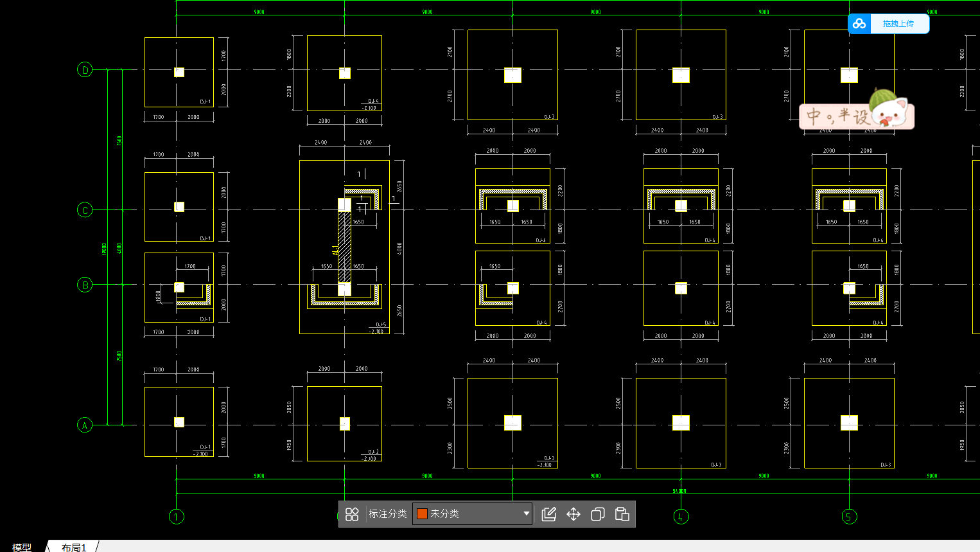Click the 54000 overall dimension text
This screenshot has height=552, width=980.
679,491
